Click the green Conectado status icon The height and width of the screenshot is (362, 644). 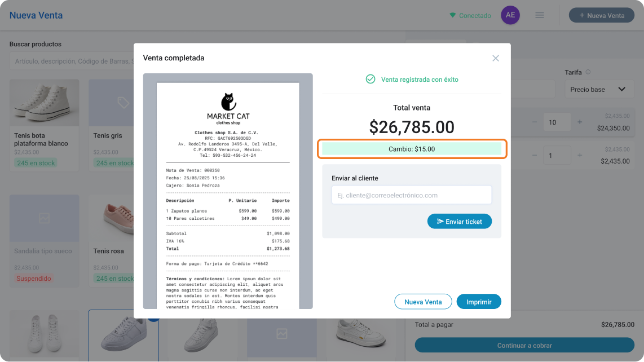(x=453, y=15)
